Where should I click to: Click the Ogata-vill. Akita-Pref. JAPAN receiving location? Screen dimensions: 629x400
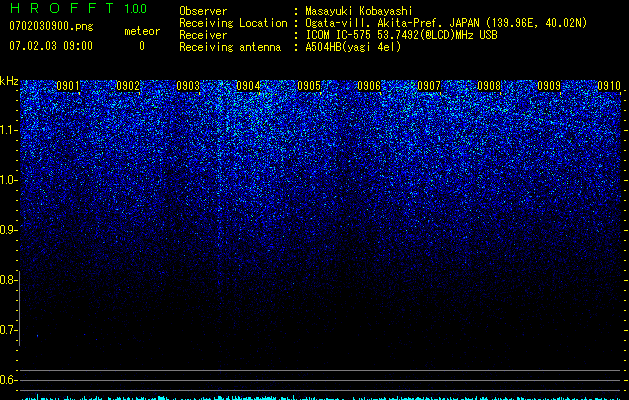446,23
